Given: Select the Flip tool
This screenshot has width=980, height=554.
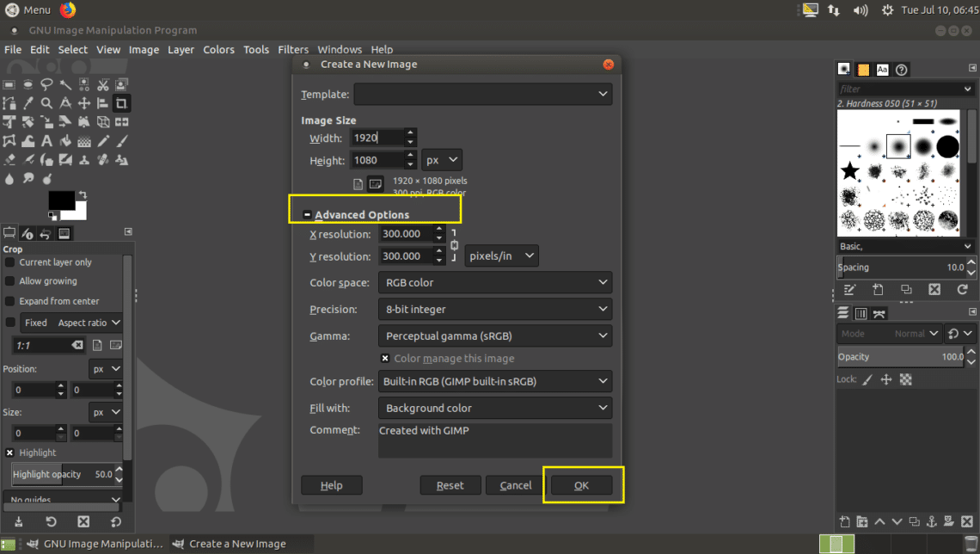Looking at the screenshot, I should click(x=121, y=122).
